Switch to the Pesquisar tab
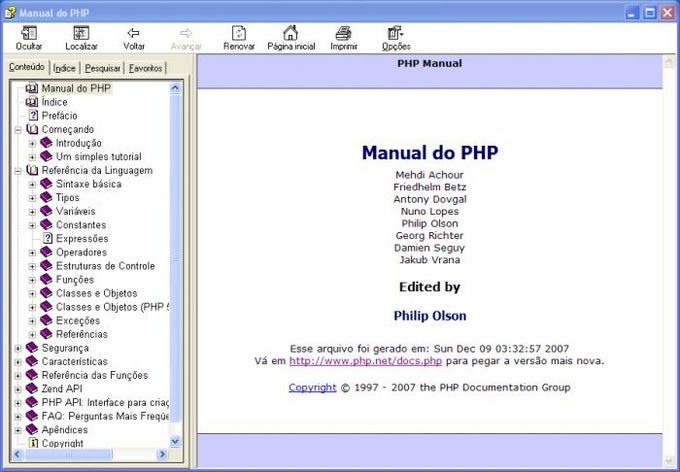 point(102,68)
